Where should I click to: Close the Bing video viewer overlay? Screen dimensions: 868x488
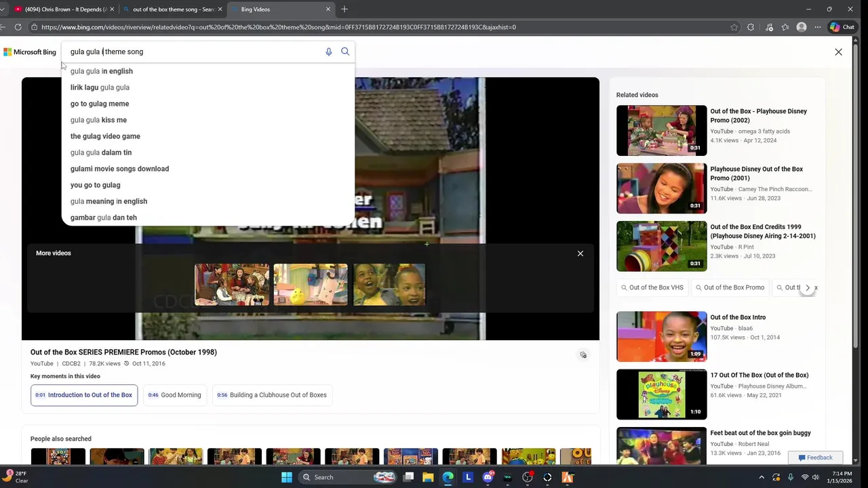coord(838,52)
